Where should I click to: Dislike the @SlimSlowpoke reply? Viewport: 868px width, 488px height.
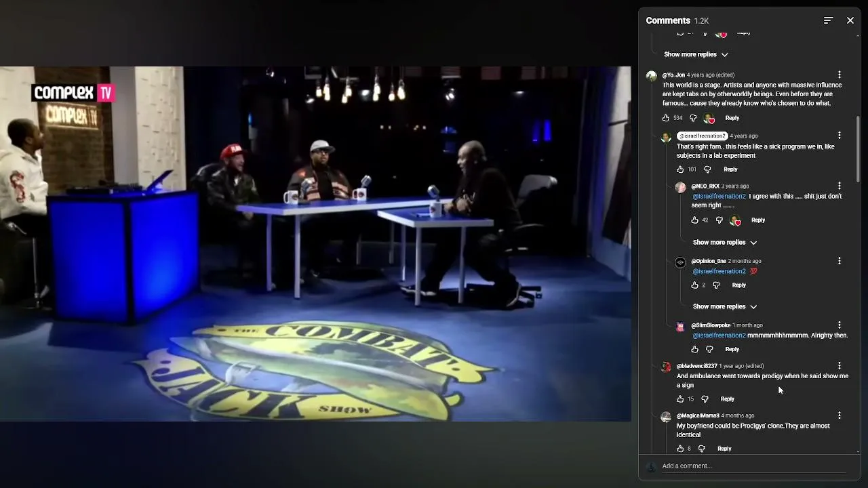pos(709,350)
